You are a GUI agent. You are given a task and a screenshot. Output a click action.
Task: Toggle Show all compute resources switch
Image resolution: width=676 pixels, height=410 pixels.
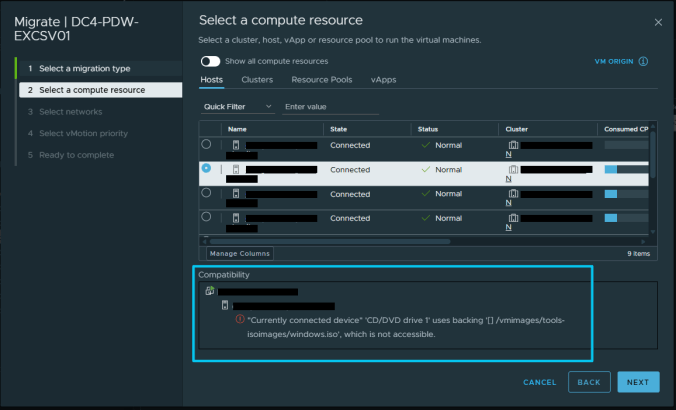coord(209,61)
